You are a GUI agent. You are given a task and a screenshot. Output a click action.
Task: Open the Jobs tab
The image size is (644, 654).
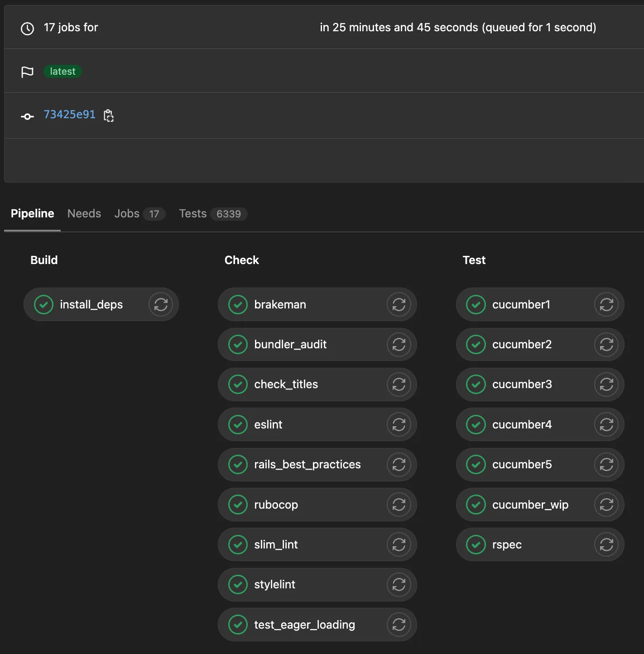click(127, 213)
